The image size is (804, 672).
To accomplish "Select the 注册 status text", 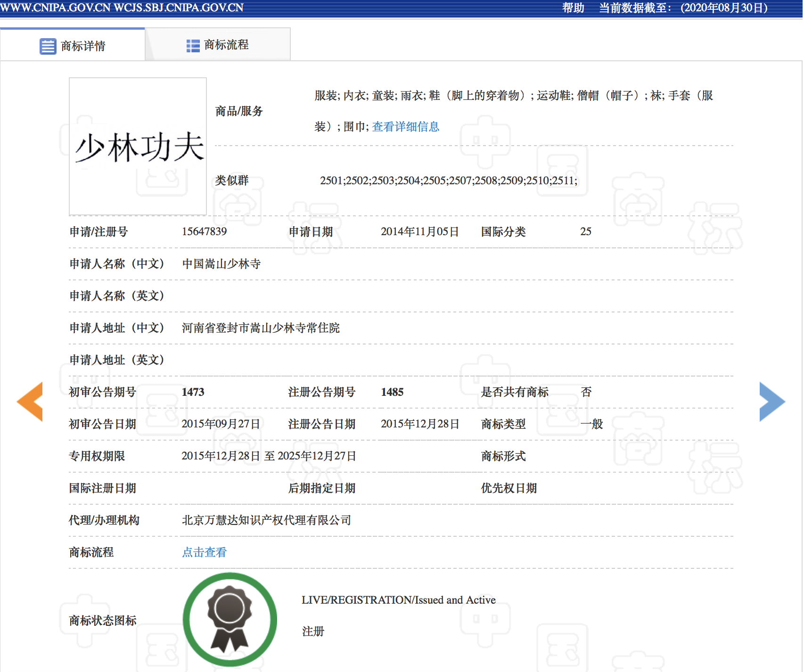I will 313,631.
